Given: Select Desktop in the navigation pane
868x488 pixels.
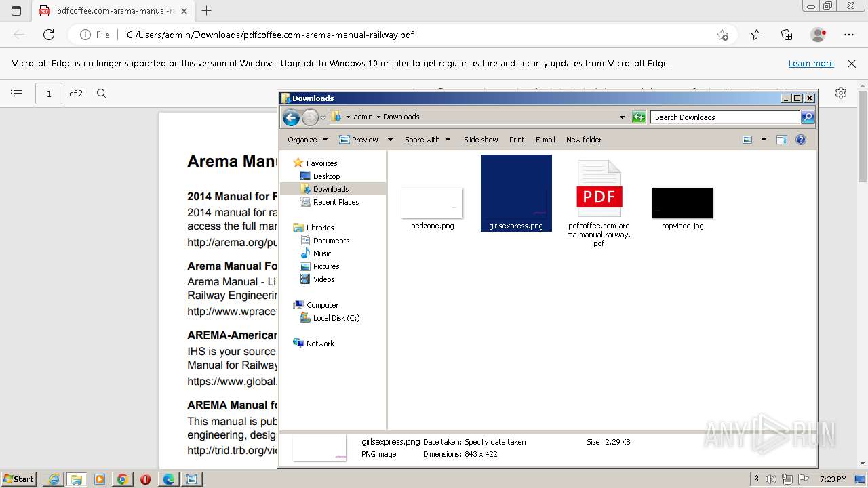Looking at the screenshot, I should 326,176.
